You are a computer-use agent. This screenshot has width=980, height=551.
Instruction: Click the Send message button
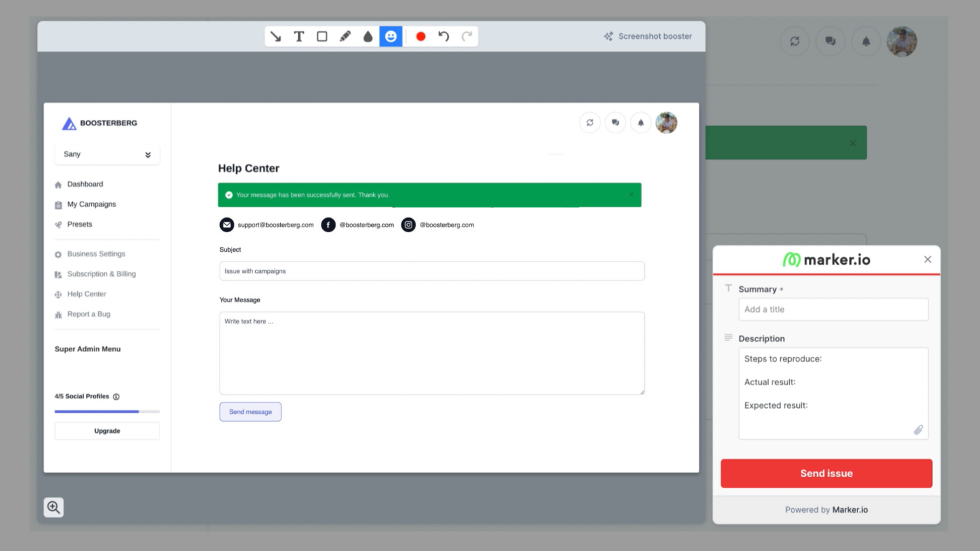coord(250,412)
